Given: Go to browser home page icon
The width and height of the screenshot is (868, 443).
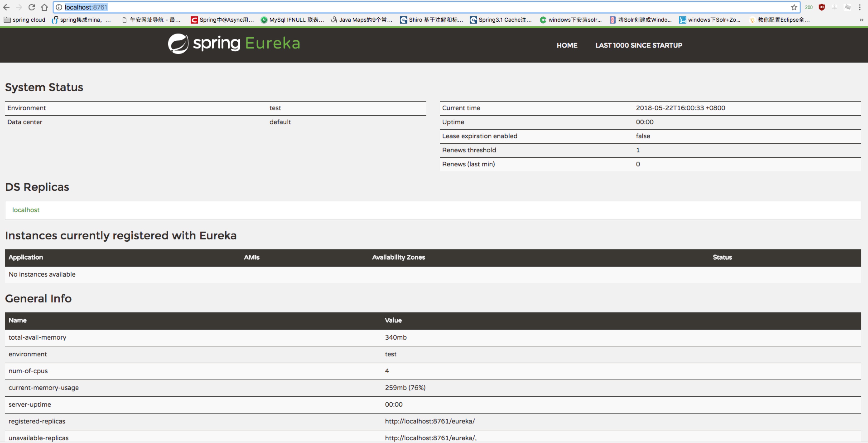Looking at the screenshot, I should 44,7.
